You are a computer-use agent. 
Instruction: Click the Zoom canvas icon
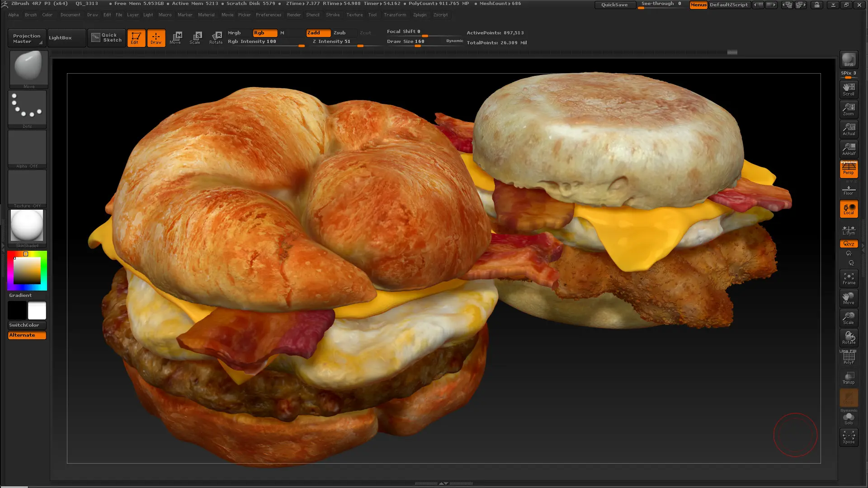pos(849,109)
